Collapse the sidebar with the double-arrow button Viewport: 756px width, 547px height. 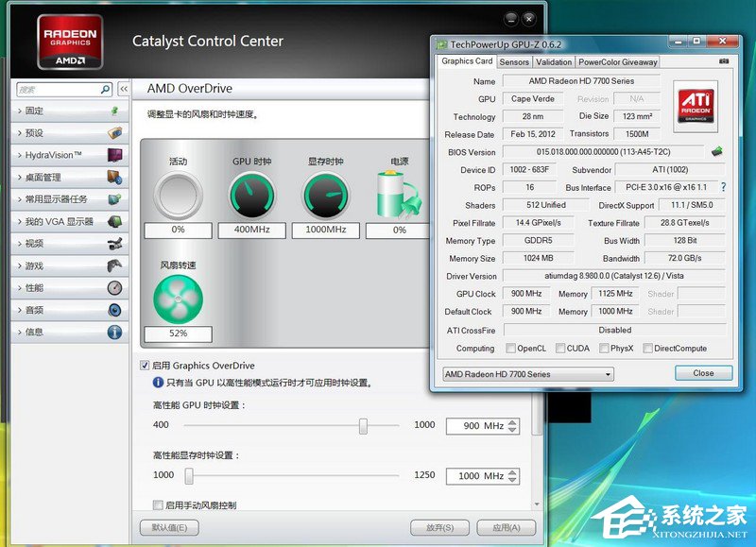point(123,90)
